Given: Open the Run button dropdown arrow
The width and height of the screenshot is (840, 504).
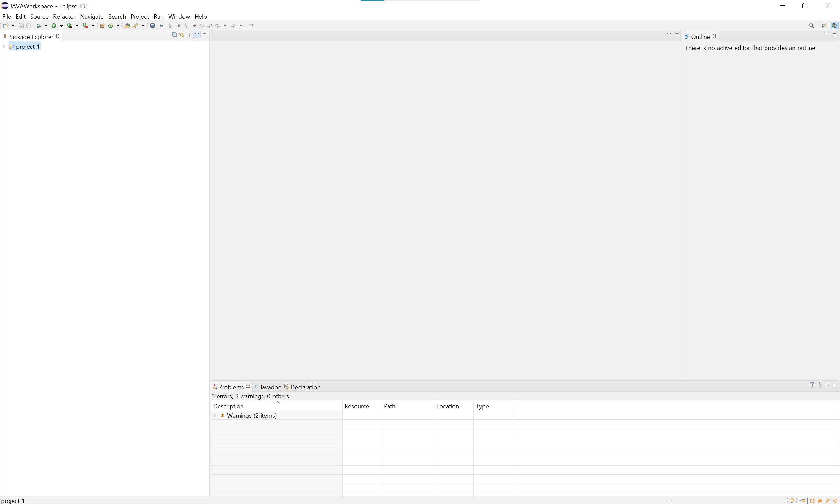Looking at the screenshot, I should [61, 26].
